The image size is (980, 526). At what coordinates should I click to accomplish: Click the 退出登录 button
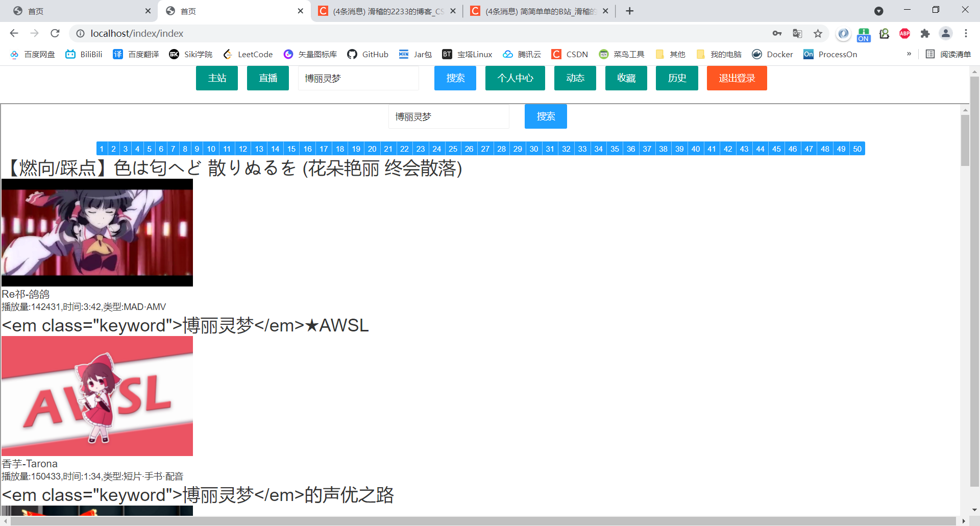tap(737, 78)
